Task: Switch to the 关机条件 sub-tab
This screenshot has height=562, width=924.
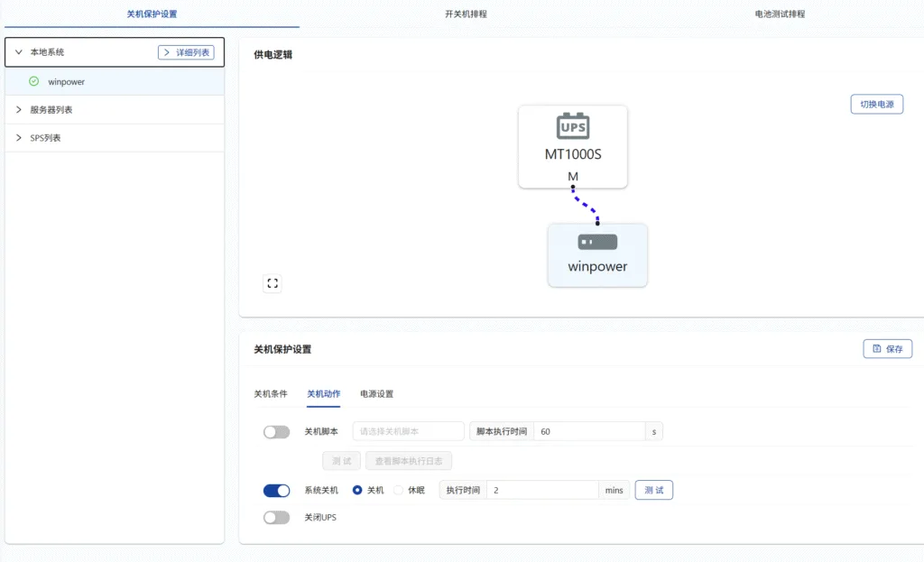Action: pyautogui.click(x=270, y=394)
